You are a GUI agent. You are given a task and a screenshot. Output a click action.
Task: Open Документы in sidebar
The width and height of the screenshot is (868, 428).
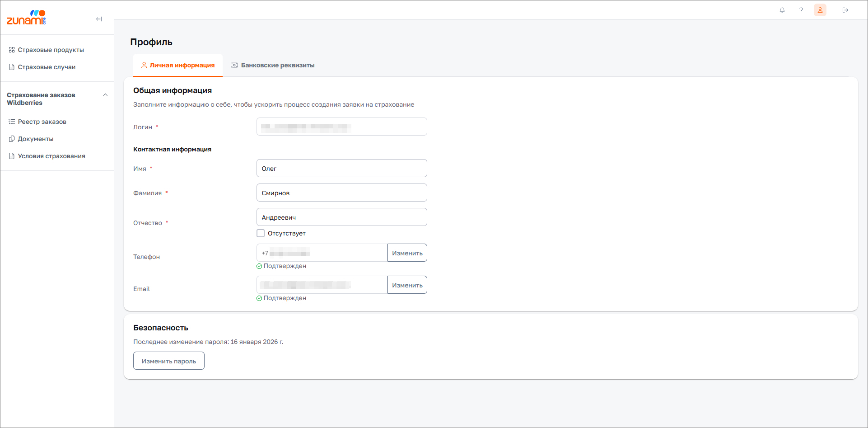coord(36,139)
